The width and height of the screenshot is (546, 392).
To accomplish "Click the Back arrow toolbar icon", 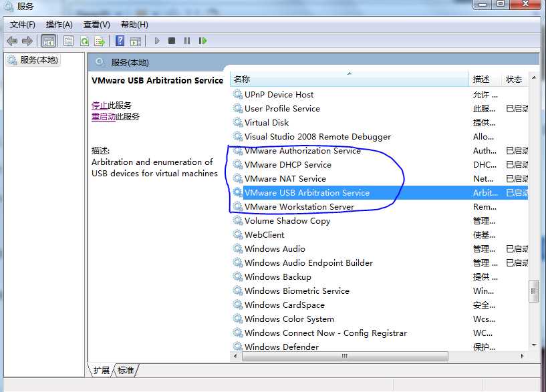I will (12, 41).
